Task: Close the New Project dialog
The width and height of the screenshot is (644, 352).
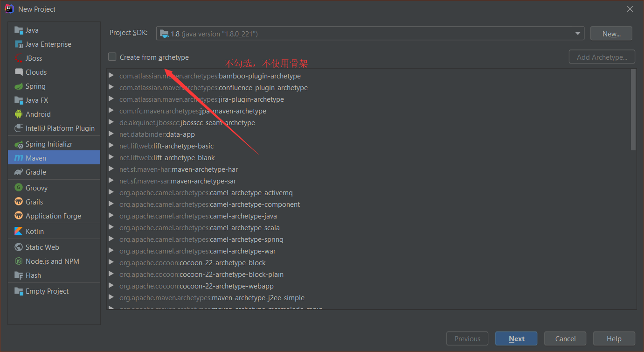Action: [630, 9]
